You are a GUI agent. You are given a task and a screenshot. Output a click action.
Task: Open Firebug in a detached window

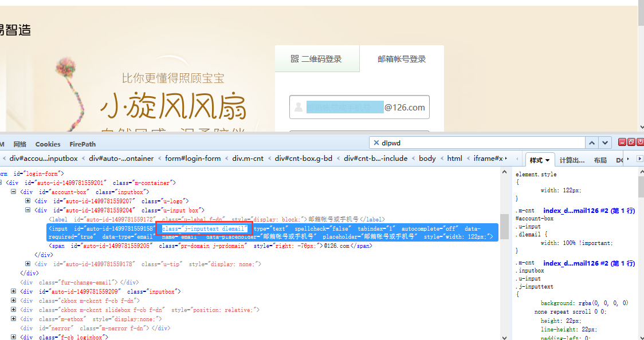point(631,143)
